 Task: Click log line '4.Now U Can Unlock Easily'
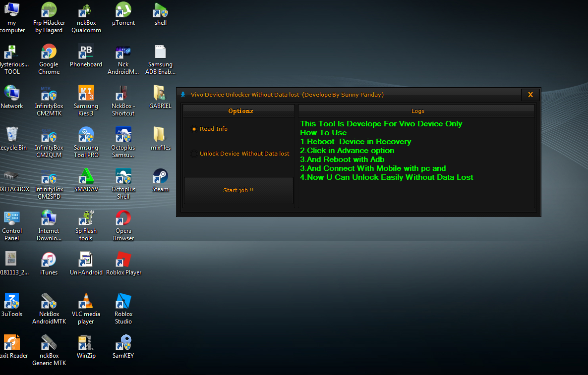pyautogui.click(x=387, y=177)
